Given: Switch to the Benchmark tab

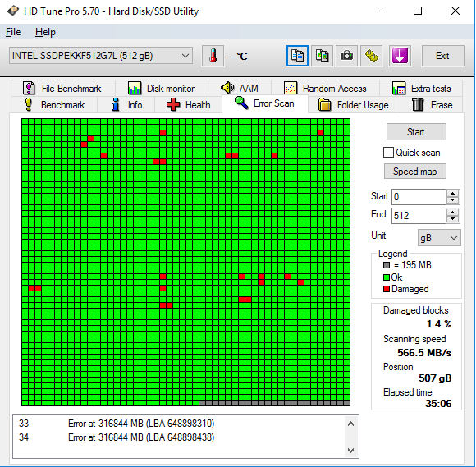Looking at the screenshot, I should click(54, 105).
